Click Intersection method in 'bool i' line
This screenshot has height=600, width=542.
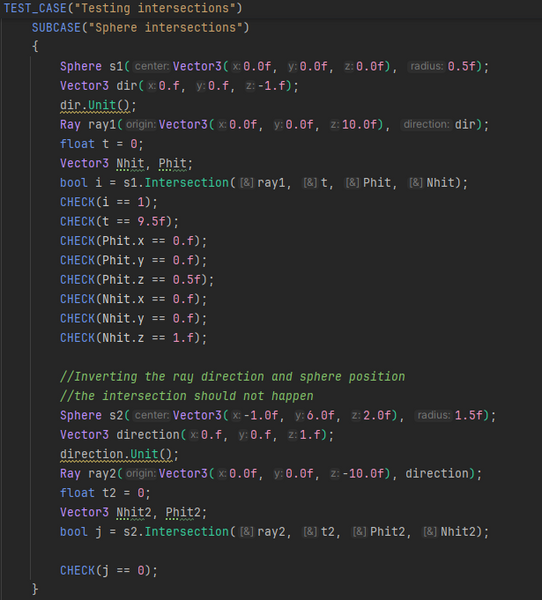click(x=186, y=183)
